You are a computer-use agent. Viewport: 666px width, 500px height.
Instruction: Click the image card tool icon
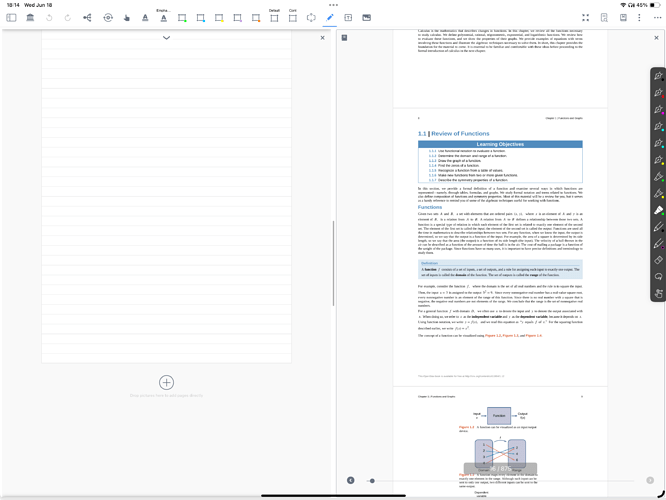click(x=367, y=17)
